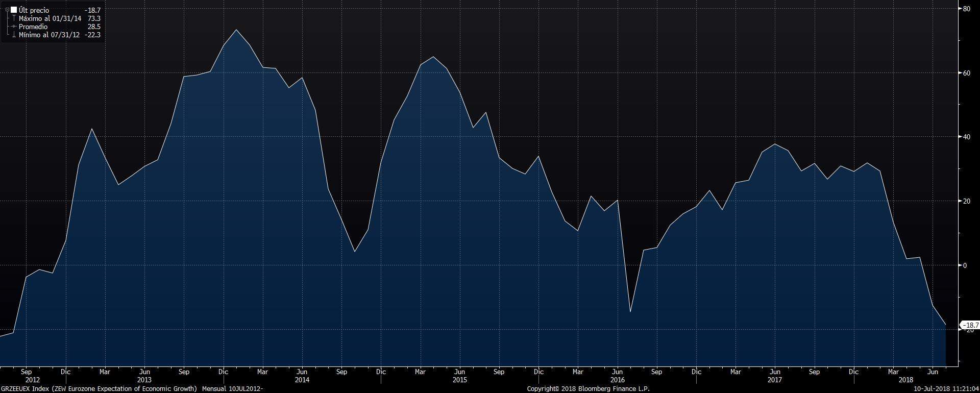Click 'Máximo al 01/31/14' legend row

pyautogui.click(x=50, y=18)
